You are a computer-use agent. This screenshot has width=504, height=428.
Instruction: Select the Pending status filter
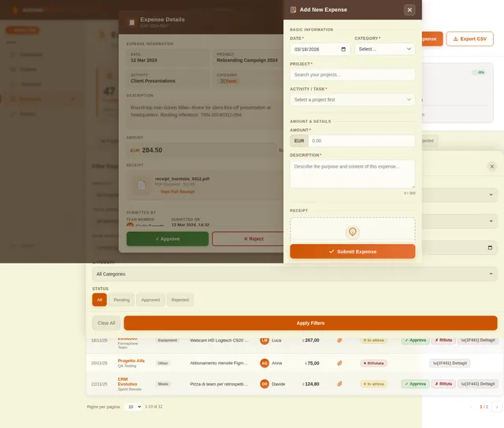[x=121, y=300]
